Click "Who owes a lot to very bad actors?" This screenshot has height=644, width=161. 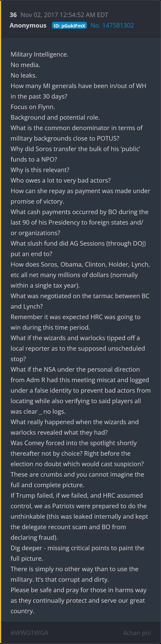point(61,180)
